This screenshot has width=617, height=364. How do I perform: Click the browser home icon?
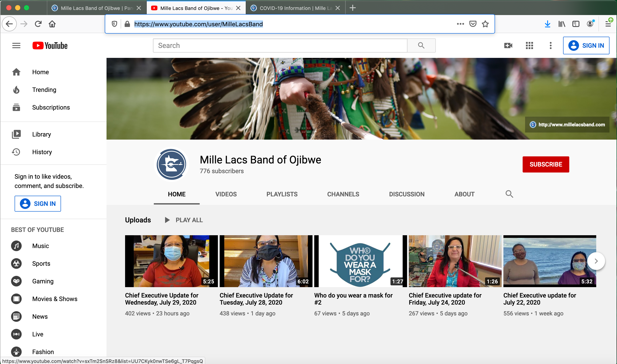coord(52,24)
